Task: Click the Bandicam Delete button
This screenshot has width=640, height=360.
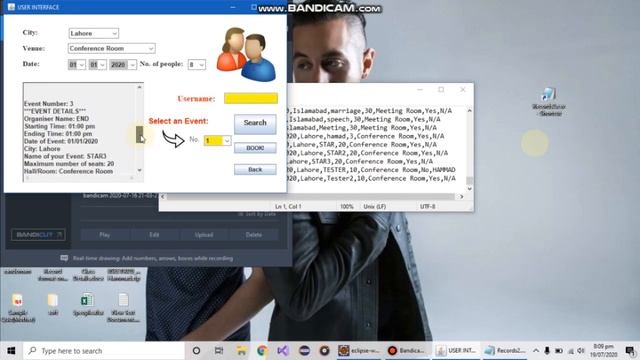Action: [253, 235]
